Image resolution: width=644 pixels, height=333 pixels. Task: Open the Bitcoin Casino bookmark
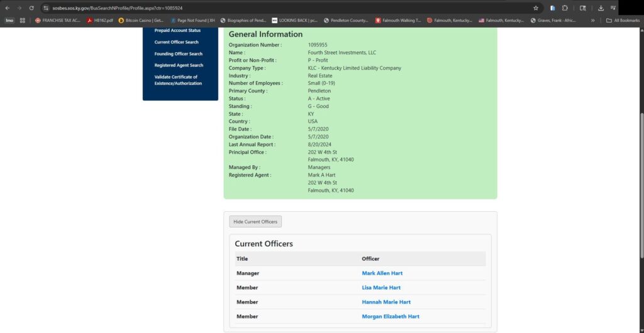(141, 20)
